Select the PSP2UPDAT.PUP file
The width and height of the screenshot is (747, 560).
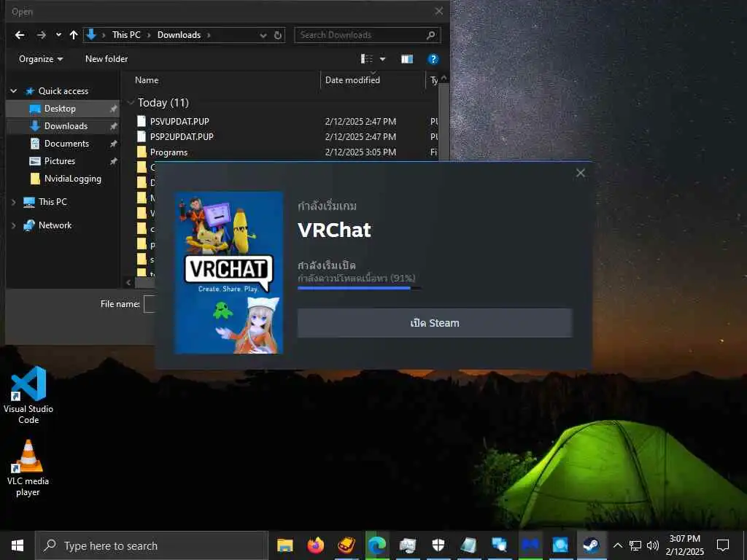182,136
